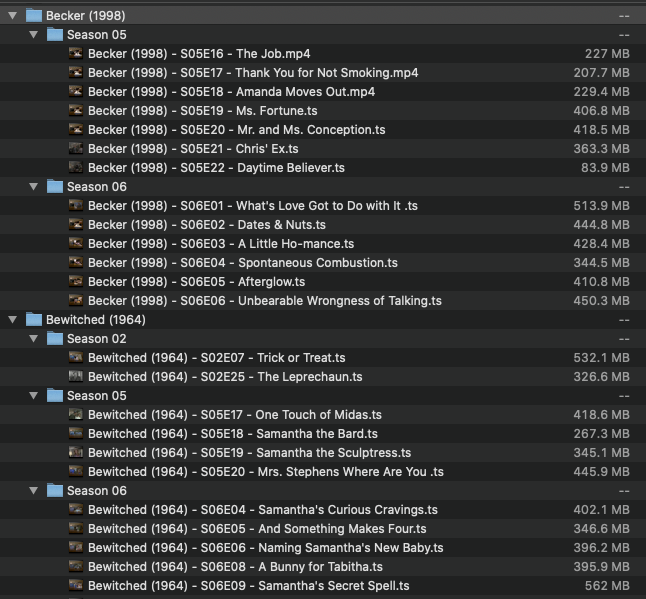The width and height of the screenshot is (646, 599).
Task: Collapse Bewitched Season 02 disclosure triangle
Action: [x=33, y=339]
